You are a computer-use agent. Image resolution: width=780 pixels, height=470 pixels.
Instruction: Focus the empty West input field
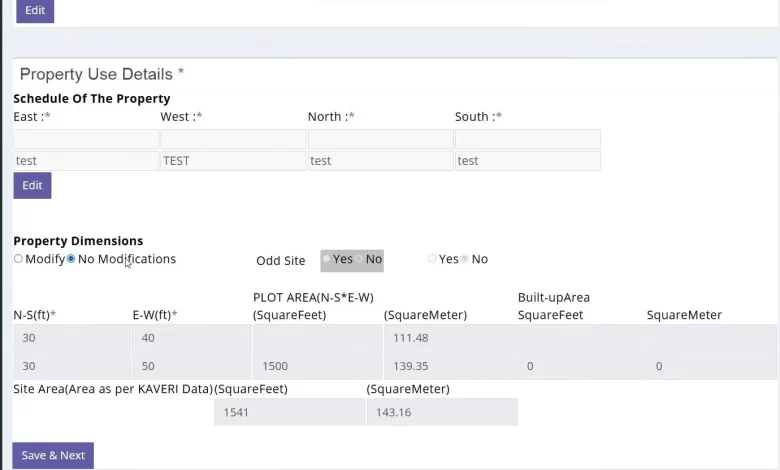click(x=233, y=139)
